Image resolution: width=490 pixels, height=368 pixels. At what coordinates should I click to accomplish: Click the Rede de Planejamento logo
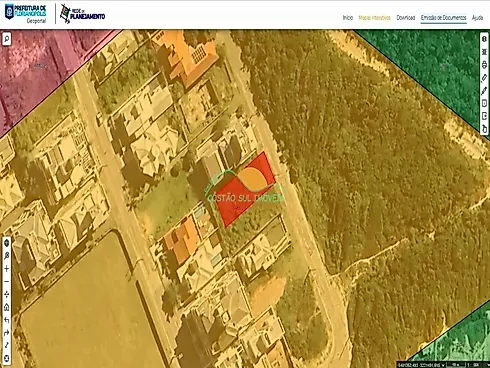click(x=82, y=14)
